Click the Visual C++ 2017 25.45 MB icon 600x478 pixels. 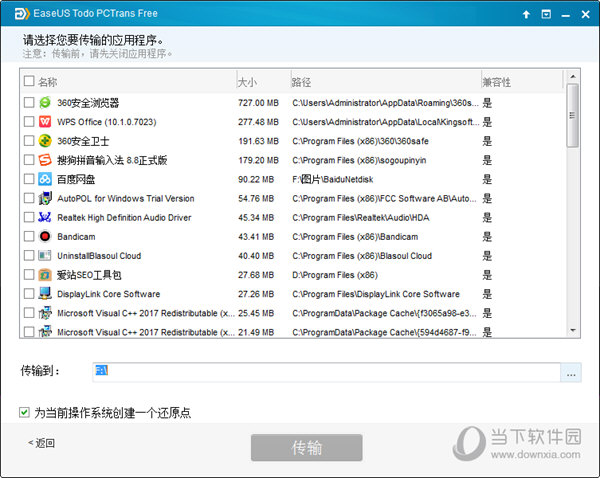pyautogui.click(x=45, y=313)
